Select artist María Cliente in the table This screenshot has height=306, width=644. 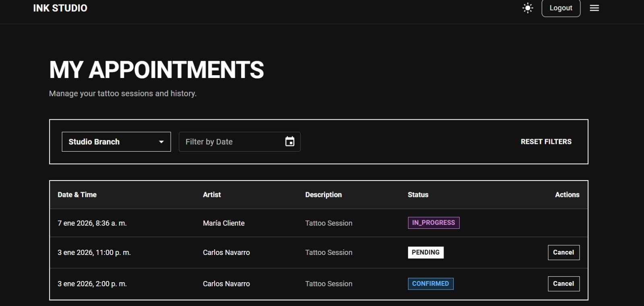(223, 223)
